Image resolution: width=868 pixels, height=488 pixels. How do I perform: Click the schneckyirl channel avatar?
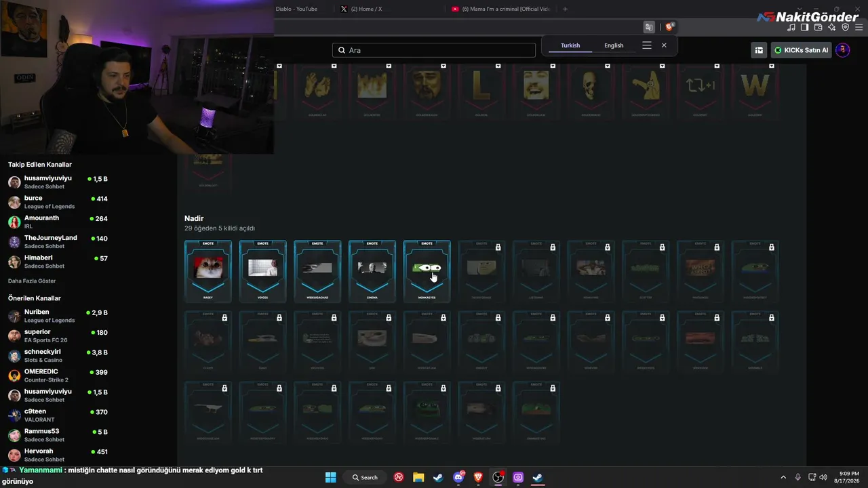click(14, 356)
